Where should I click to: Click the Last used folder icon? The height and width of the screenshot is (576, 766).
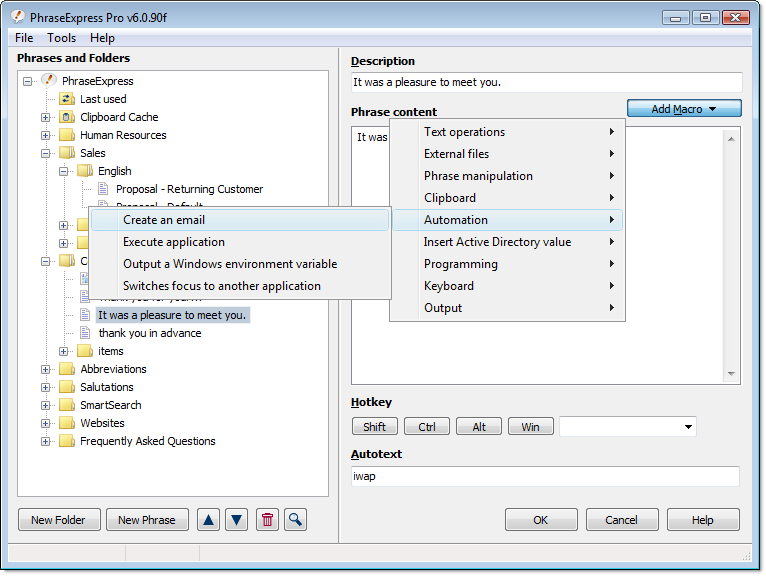point(67,99)
